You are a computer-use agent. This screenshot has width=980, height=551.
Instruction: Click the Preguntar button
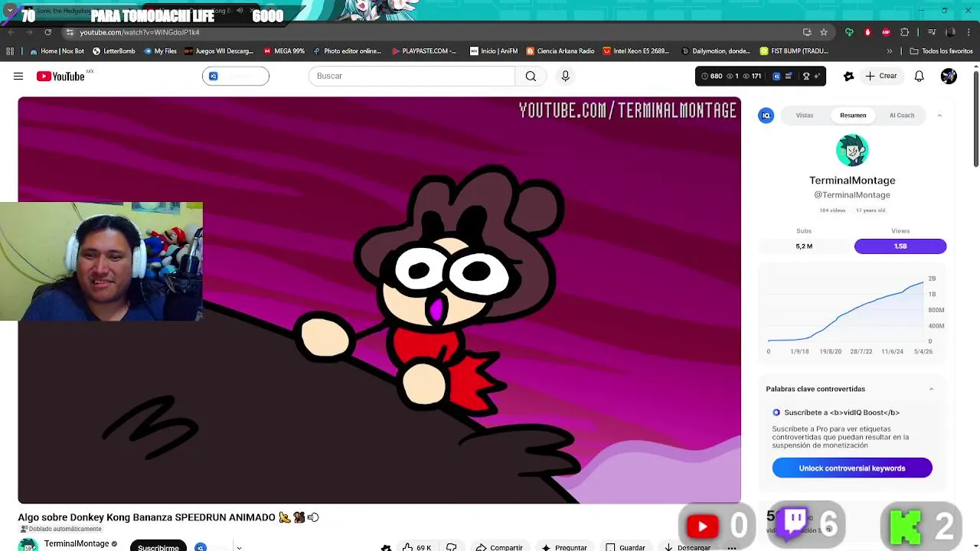564,547
